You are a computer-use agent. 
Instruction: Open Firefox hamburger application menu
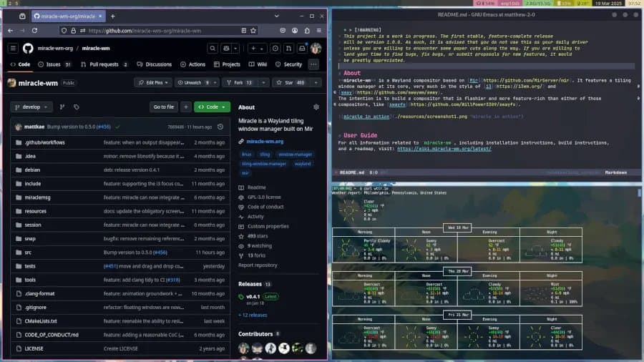coord(318,30)
